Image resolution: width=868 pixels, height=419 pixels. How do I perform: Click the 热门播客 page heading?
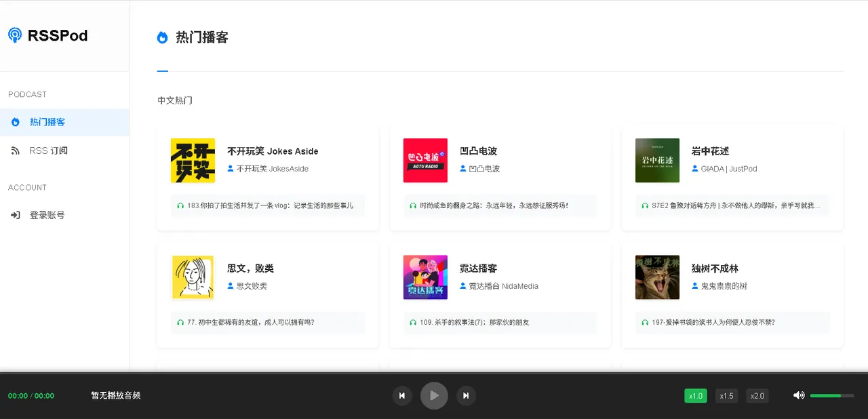click(202, 37)
